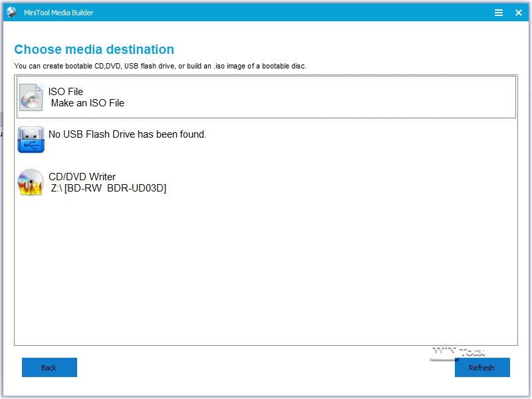Click the MiniTool Media Builder logo icon
Viewport: 532px width, 399px height.
point(11,12)
